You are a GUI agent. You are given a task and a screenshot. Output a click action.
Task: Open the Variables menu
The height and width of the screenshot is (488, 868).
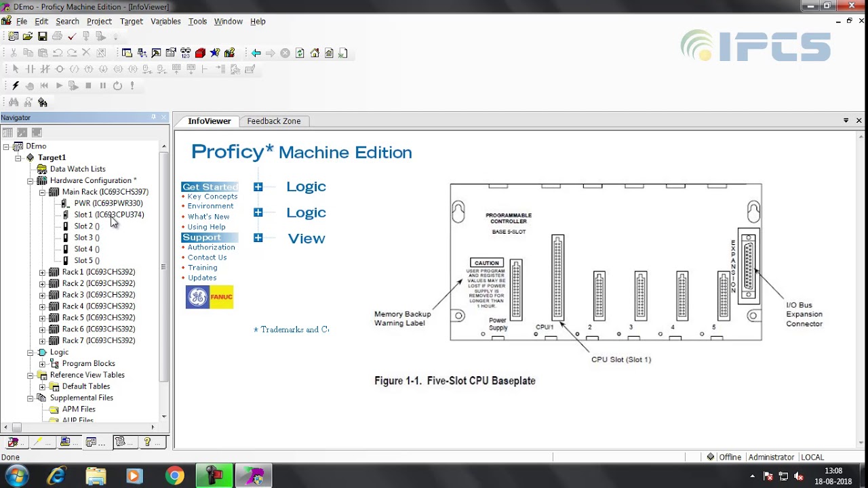coord(165,21)
